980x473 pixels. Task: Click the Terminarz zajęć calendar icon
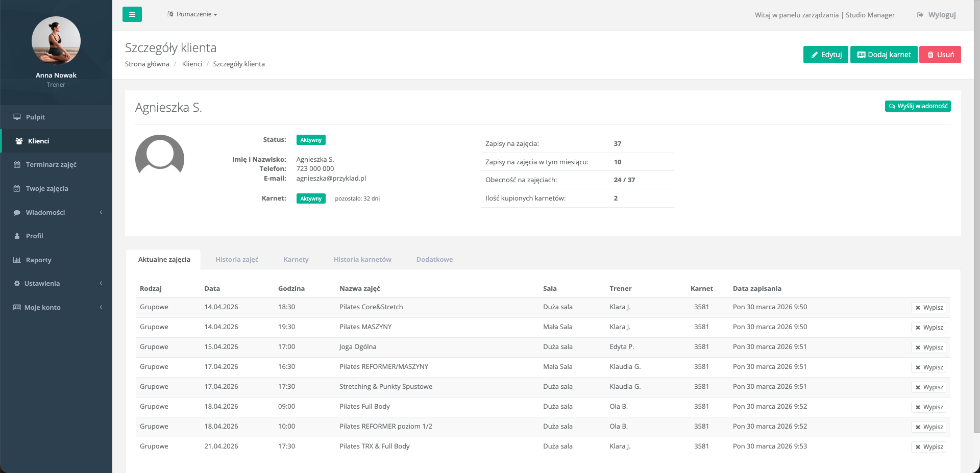click(x=17, y=165)
